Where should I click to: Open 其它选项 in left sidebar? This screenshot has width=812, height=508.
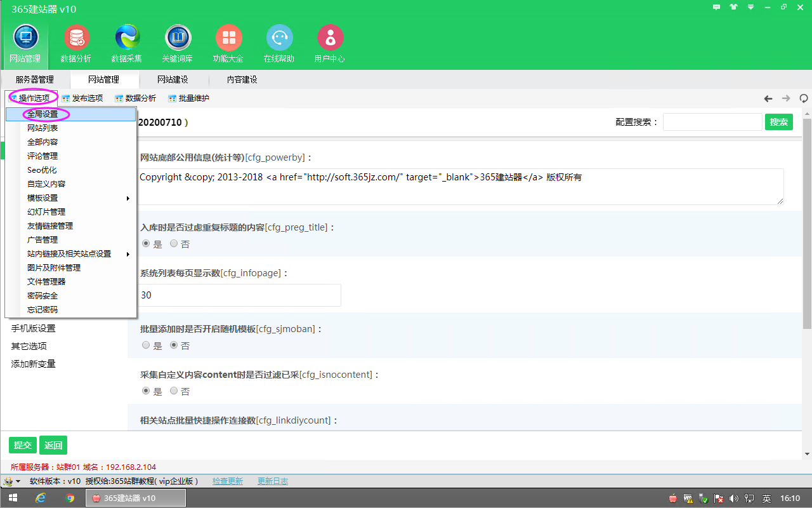pyautogui.click(x=29, y=346)
